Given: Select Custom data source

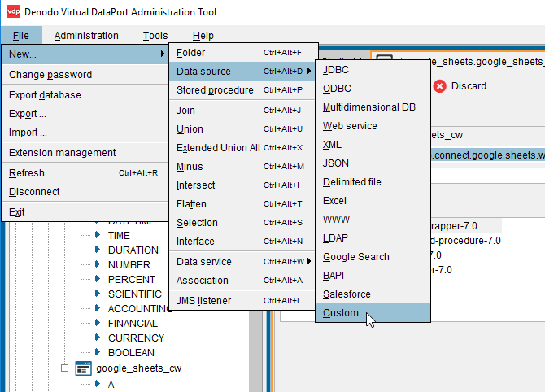Looking at the screenshot, I should point(373,313).
